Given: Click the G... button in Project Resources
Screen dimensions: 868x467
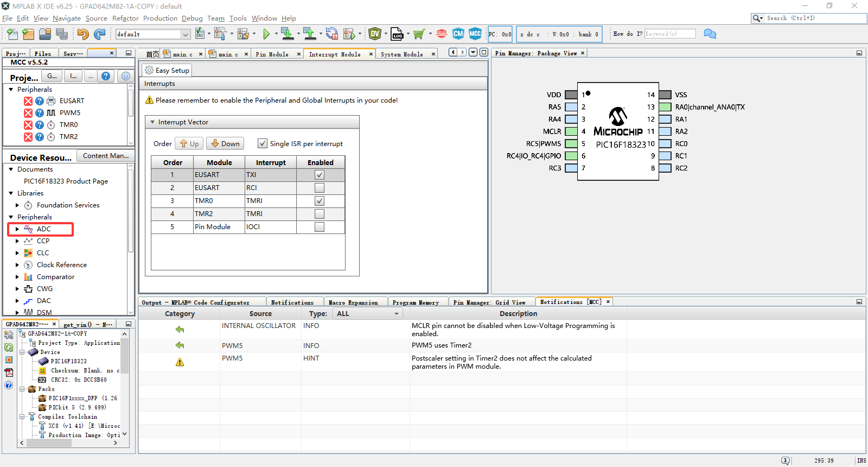Looking at the screenshot, I should click(52, 76).
